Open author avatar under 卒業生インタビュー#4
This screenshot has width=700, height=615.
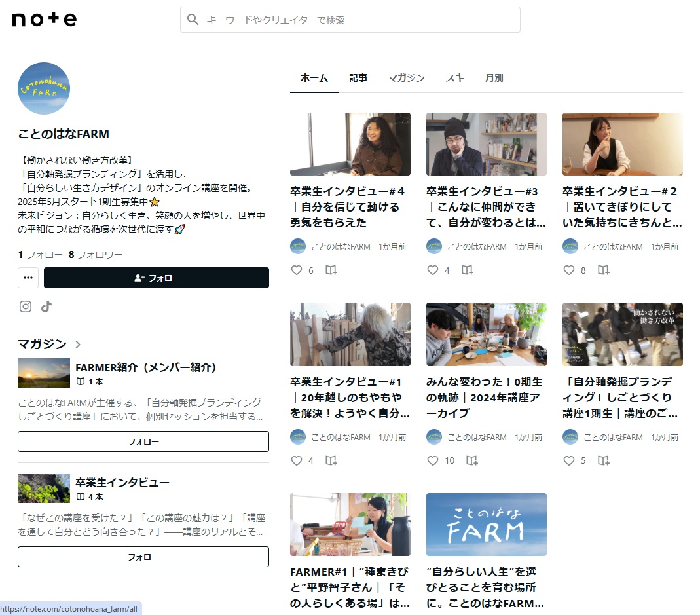[x=298, y=246]
